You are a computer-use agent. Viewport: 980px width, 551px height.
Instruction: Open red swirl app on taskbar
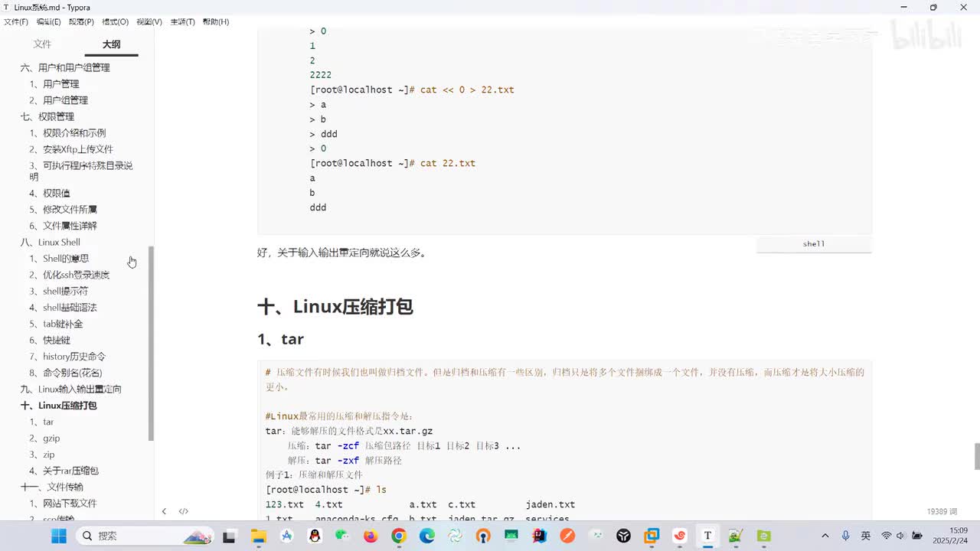point(680,536)
